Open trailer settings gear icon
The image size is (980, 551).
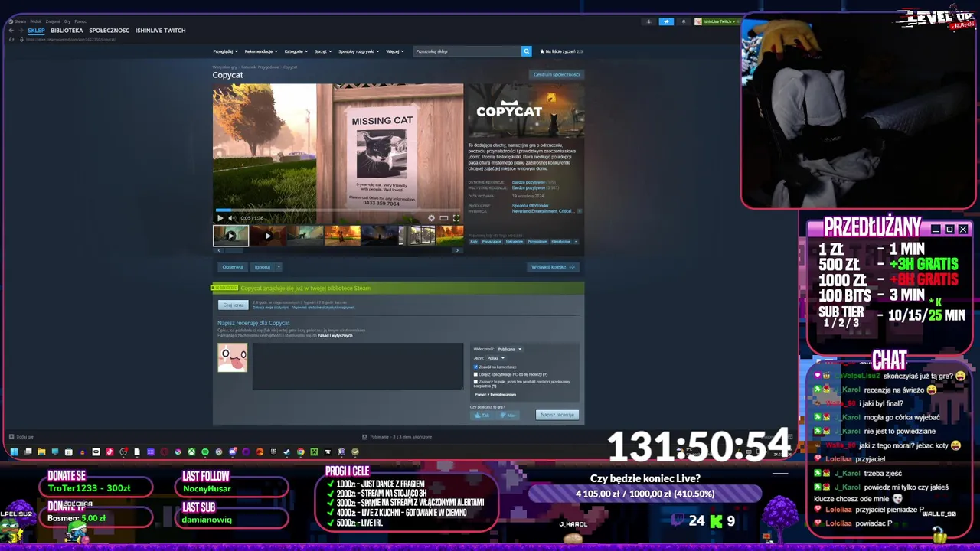(431, 218)
